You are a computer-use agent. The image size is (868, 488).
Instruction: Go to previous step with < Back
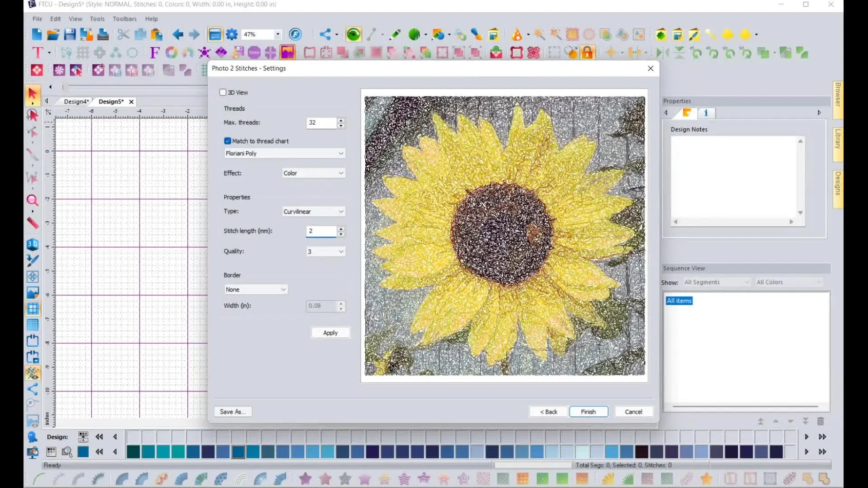[549, 411]
